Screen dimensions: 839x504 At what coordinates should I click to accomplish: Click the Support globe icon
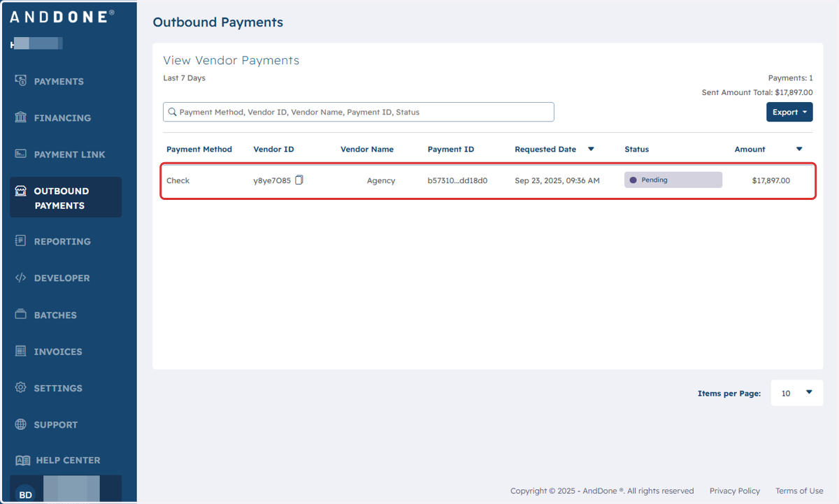coord(21,424)
